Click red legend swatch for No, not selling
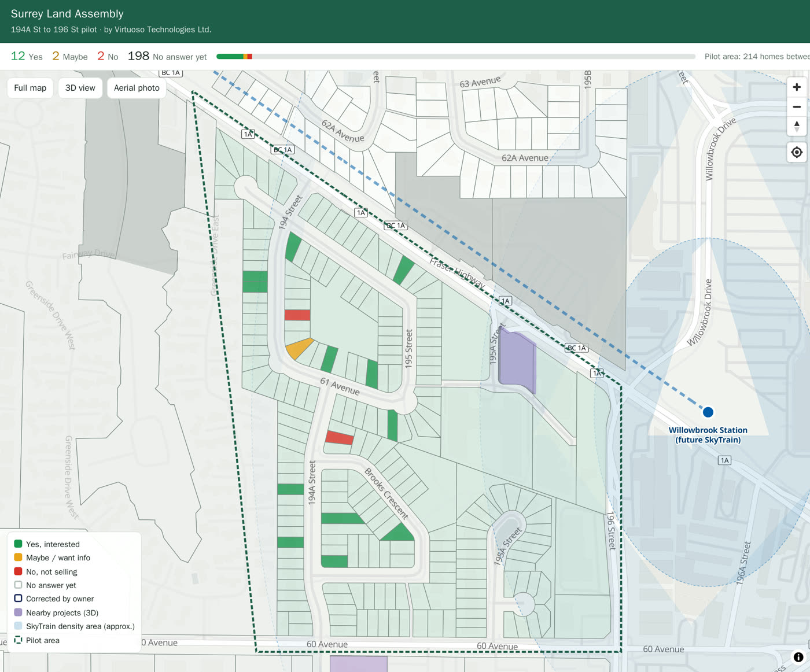The width and height of the screenshot is (810, 672). (18, 571)
